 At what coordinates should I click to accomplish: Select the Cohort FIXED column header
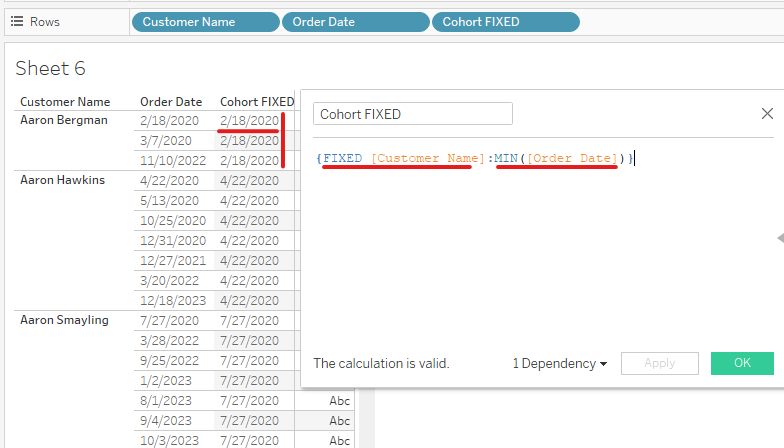tap(257, 102)
